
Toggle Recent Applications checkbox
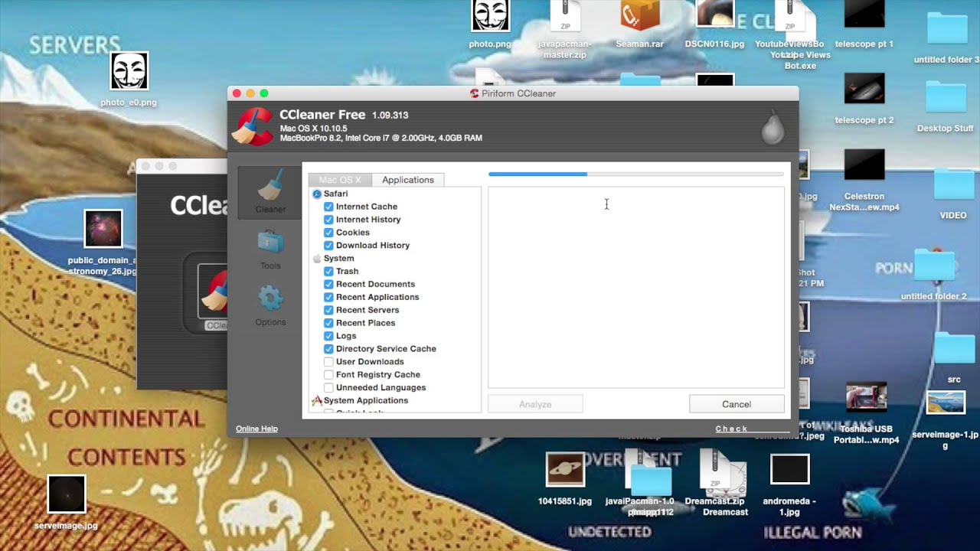(x=328, y=297)
